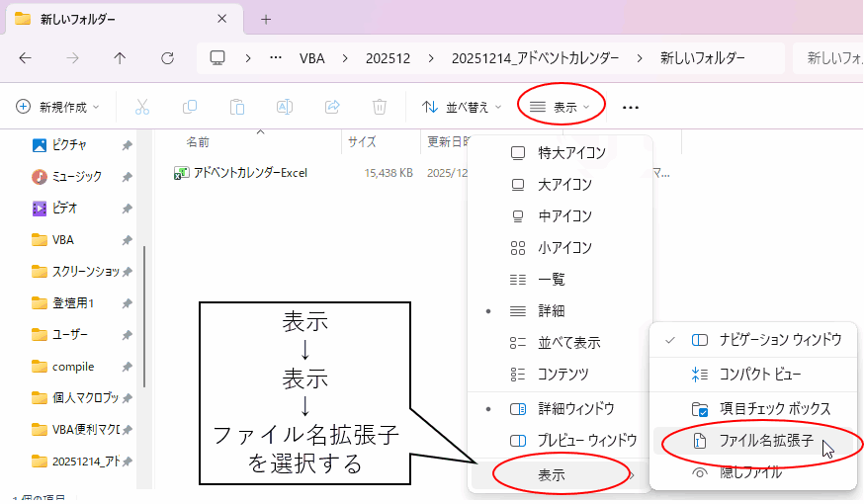Select 小アイコン view option
The width and height of the screenshot is (864, 504).
tap(560, 248)
